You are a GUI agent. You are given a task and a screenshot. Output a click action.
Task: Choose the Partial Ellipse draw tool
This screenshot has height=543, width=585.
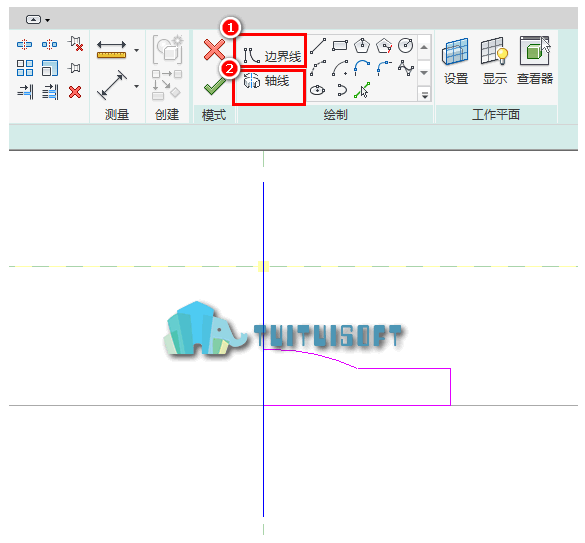[341, 90]
